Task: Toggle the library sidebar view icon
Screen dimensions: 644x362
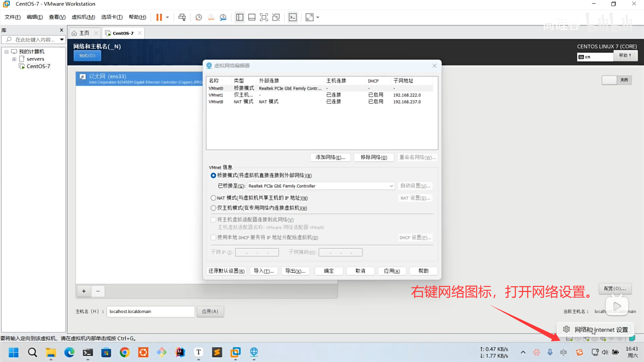Action: tap(239, 17)
